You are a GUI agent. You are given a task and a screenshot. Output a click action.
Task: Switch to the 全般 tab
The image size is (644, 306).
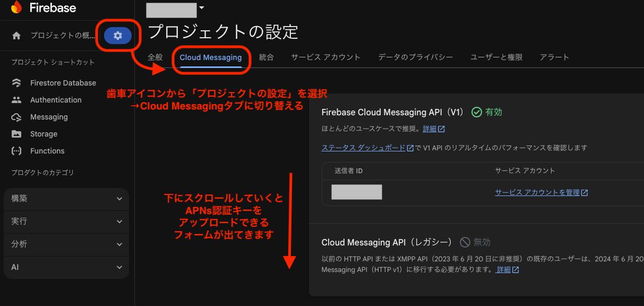click(x=155, y=57)
